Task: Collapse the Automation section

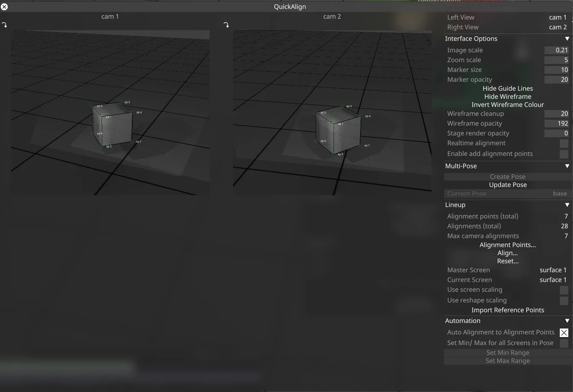Action: click(567, 321)
